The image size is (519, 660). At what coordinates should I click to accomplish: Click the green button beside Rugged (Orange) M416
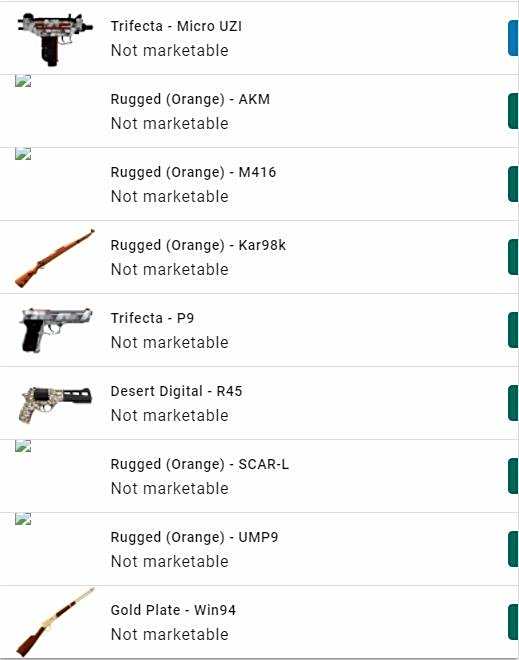point(514,184)
